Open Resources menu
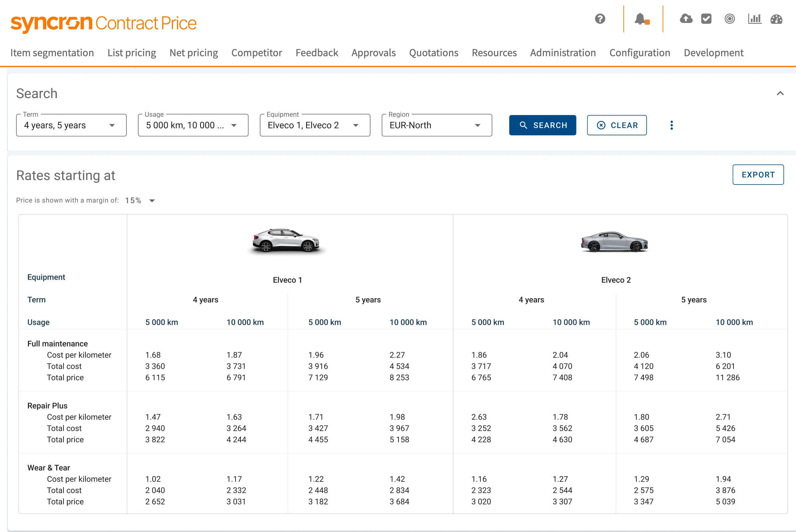Screen dimensions: 796x532 [x=494, y=53]
